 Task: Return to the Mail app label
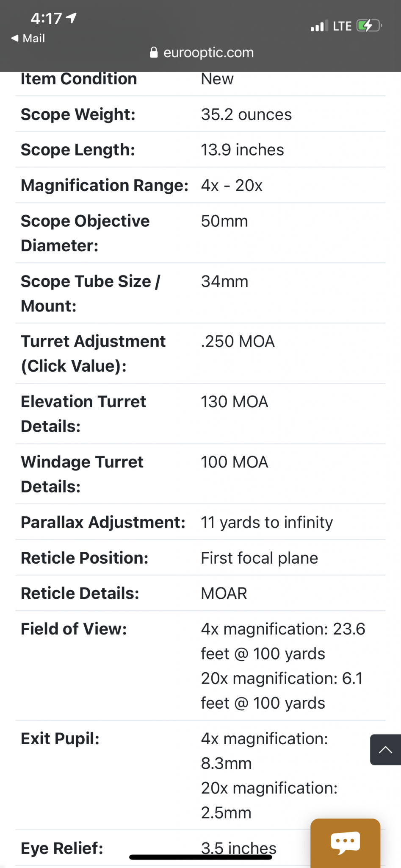pos(34,38)
